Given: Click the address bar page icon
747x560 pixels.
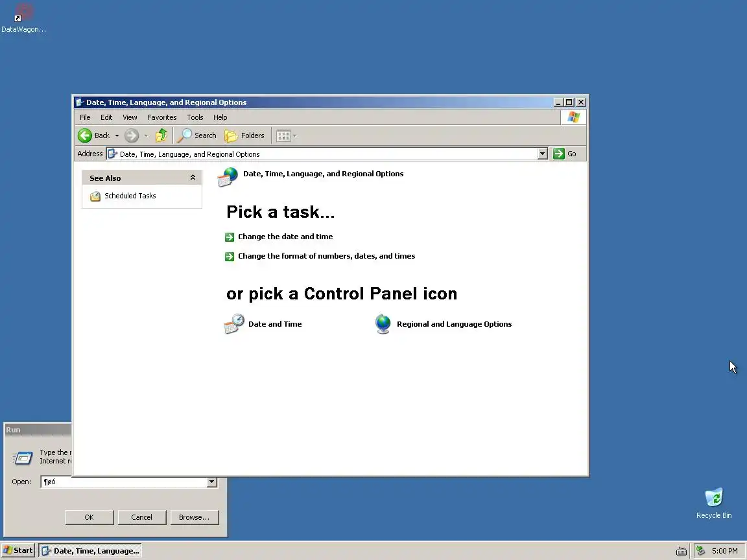Looking at the screenshot, I should [x=112, y=154].
